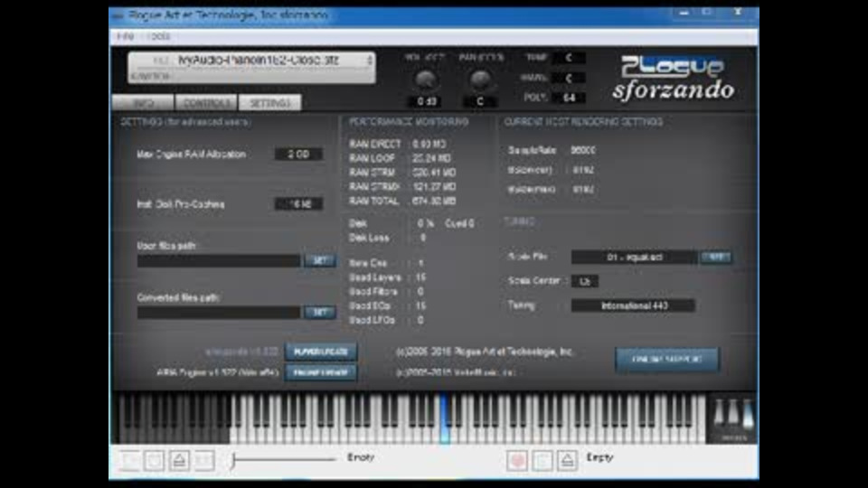Change the Scale Center value

tap(585, 282)
